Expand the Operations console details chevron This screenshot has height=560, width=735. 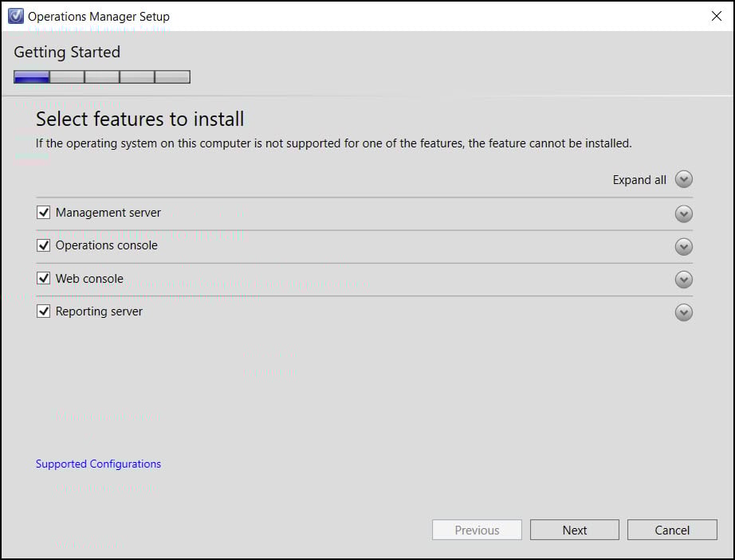(x=683, y=247)
